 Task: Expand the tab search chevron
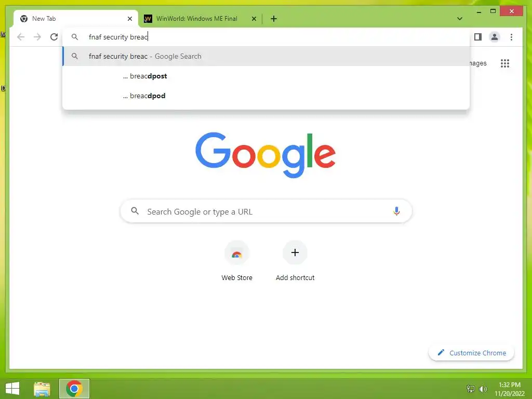coord(460,19)
